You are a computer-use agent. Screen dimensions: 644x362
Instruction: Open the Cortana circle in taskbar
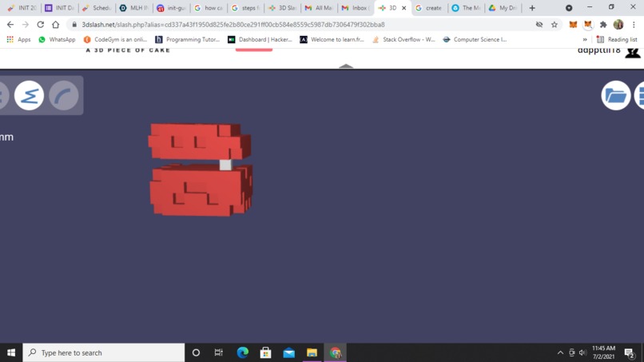(x=196, y=352)
